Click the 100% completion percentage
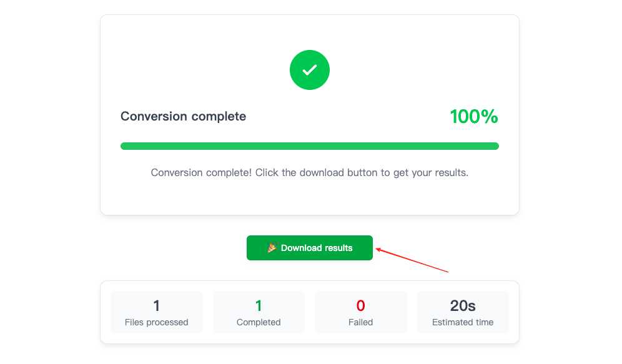 point(473,117)
